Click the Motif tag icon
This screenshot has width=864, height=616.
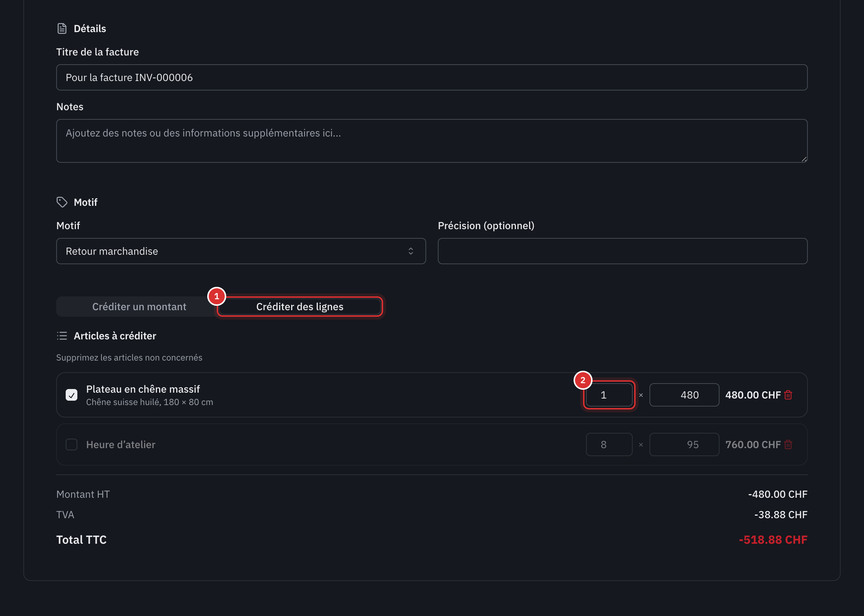pos(62,202)
